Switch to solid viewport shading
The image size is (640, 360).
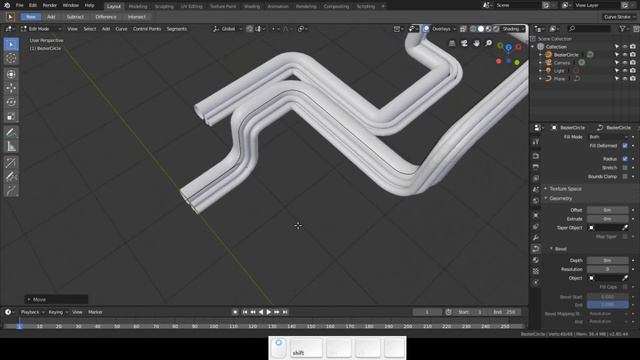click(x=481, y=29)
